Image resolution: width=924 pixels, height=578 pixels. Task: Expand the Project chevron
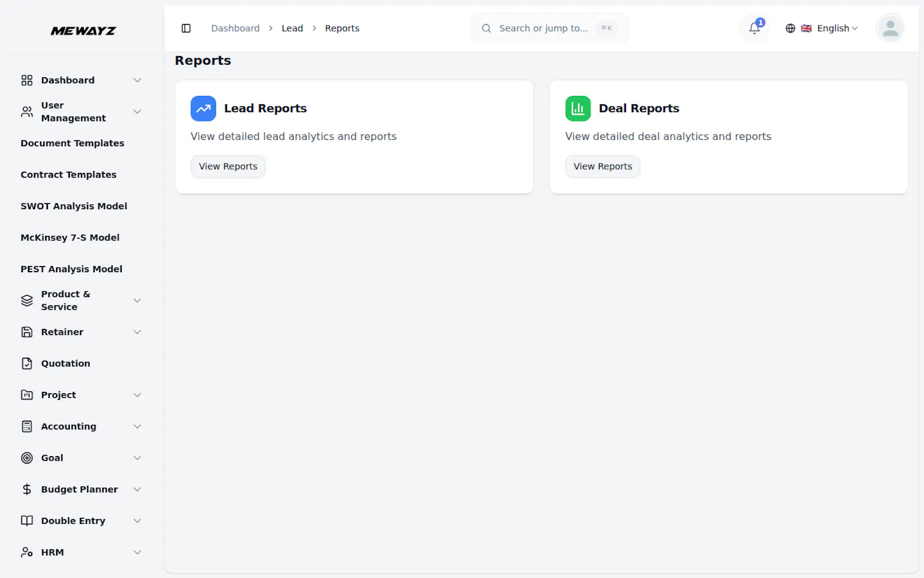pyautogui.click(x=137, y=395)
